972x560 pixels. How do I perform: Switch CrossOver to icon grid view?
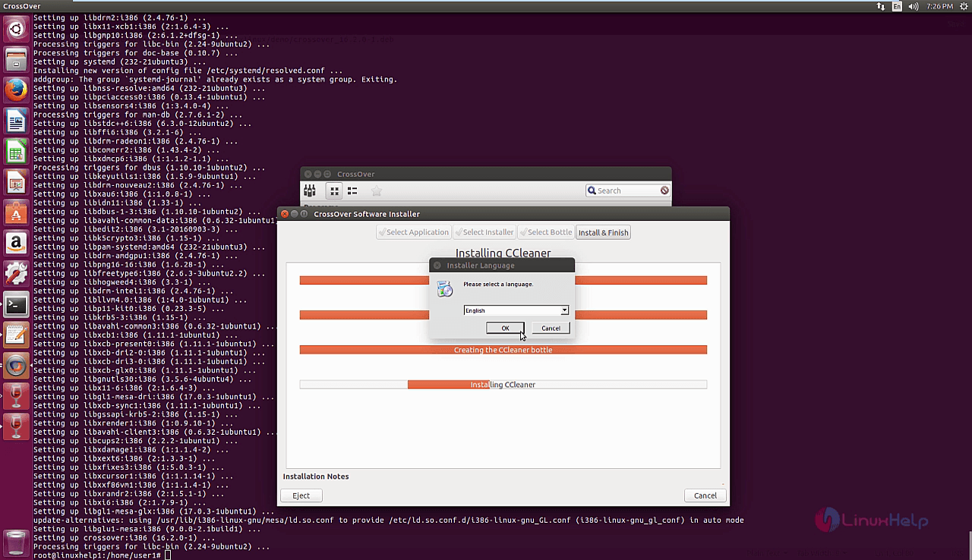coord(334,191)
